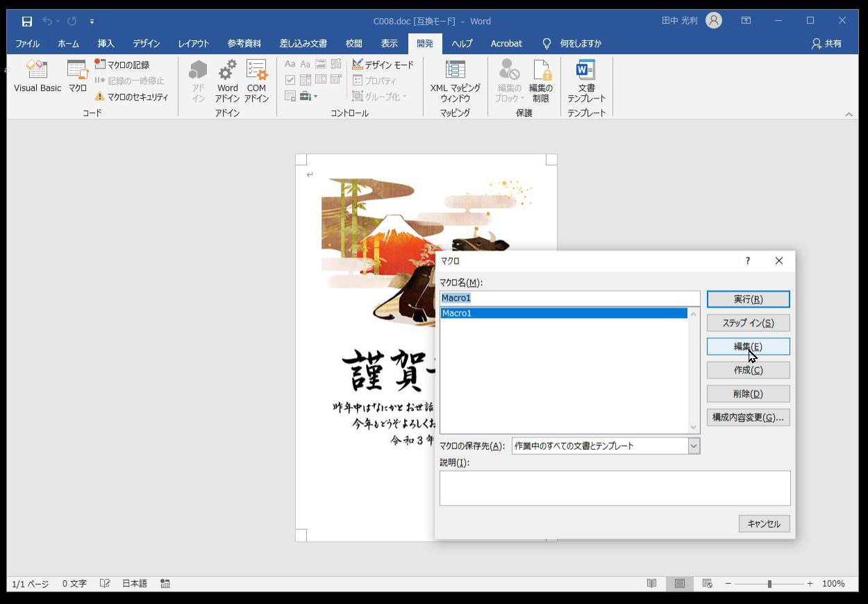Switch to the デザイン tab
Image resolution: width=868 pixels, height=604 pixels.
click(147, 44)
